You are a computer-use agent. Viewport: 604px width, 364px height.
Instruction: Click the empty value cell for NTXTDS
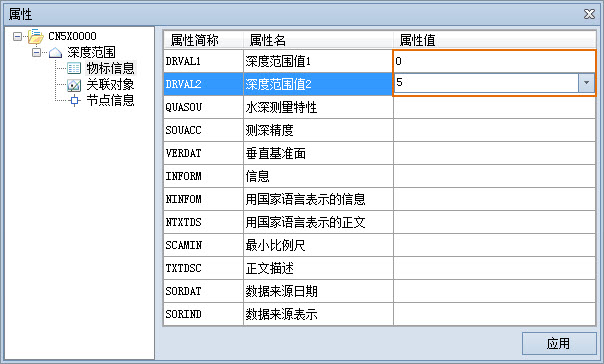[494, 222]
